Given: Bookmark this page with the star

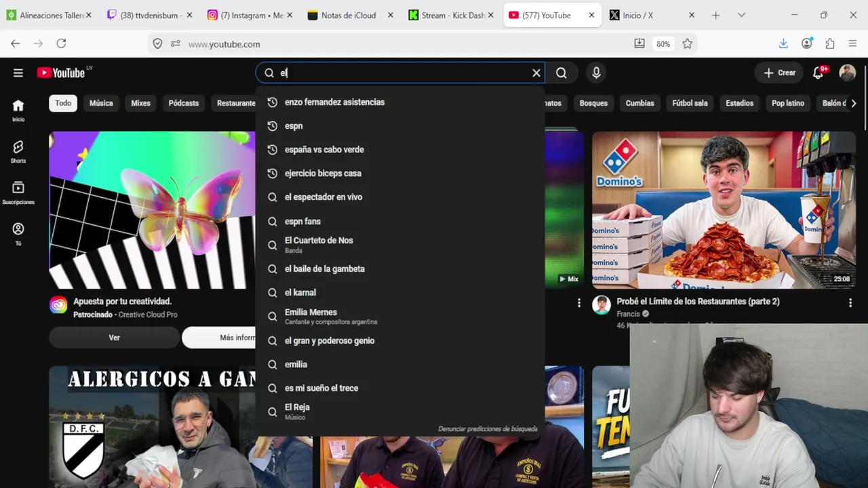Looking at the screenshot, I should point(688,44).
